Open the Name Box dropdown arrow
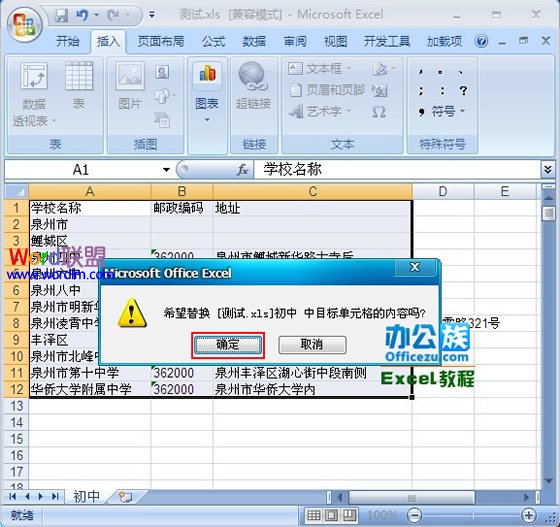 [x=166, y=170]
